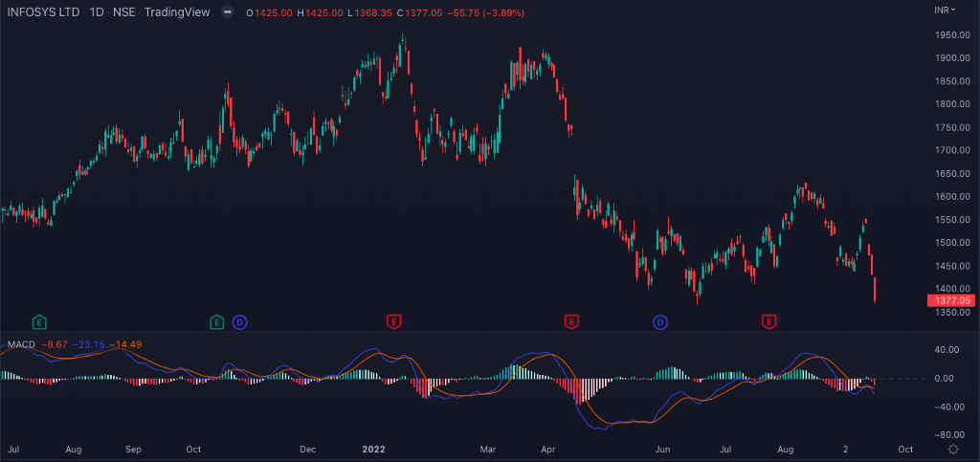Screen dimensions: 980x462
Task: Click the red earnings E marker above Apr
Action: point(570,322)
